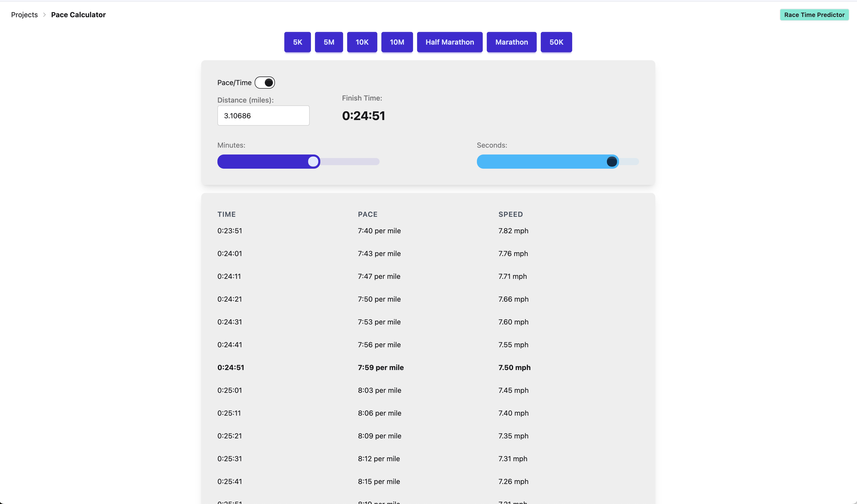Image resolution: width=857 pixels, height=504 pixels.
Task: Pick the 10M distance button
Action: (397, 42)
